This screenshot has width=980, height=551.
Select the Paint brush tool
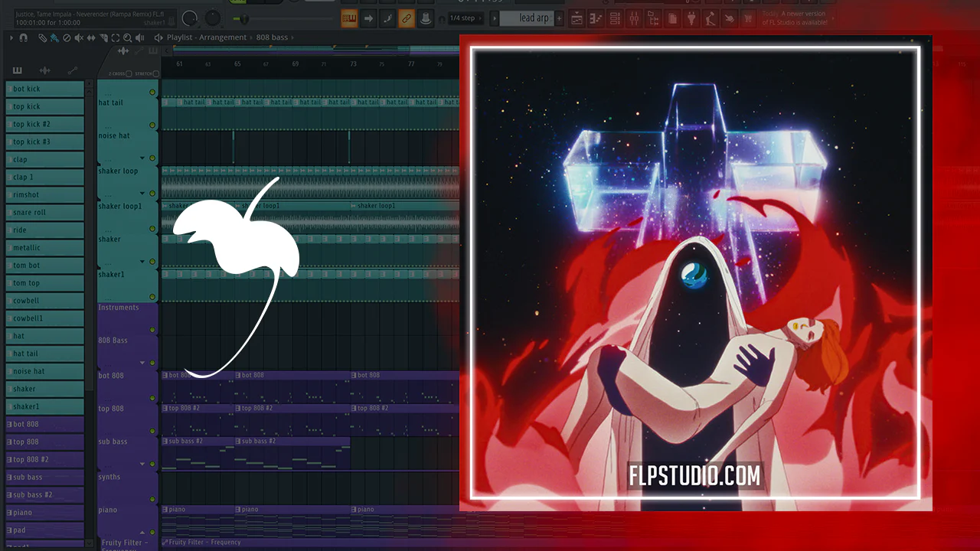(x=54, y=37)
